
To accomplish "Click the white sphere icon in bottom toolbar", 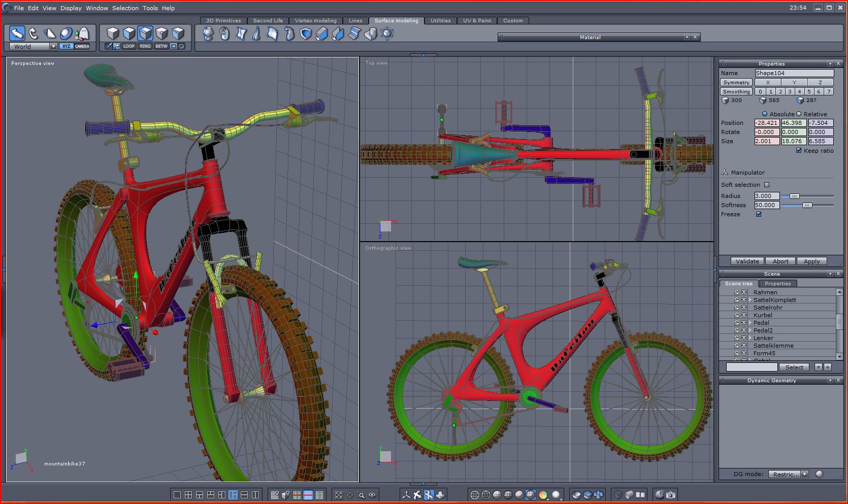I will (556, 495).
